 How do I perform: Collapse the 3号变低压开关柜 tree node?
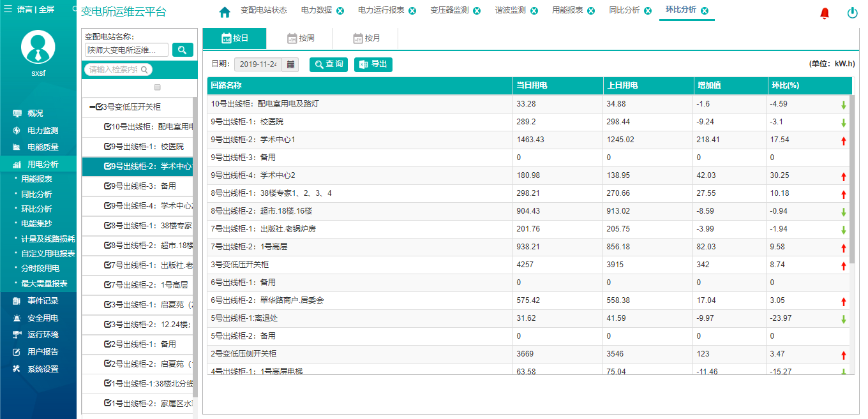tap(93, 107)
